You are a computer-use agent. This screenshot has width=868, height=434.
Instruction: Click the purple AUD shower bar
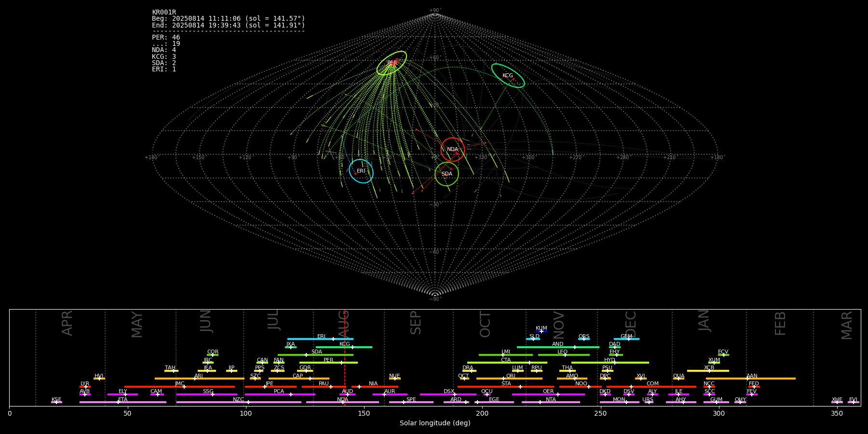(347, 394)
